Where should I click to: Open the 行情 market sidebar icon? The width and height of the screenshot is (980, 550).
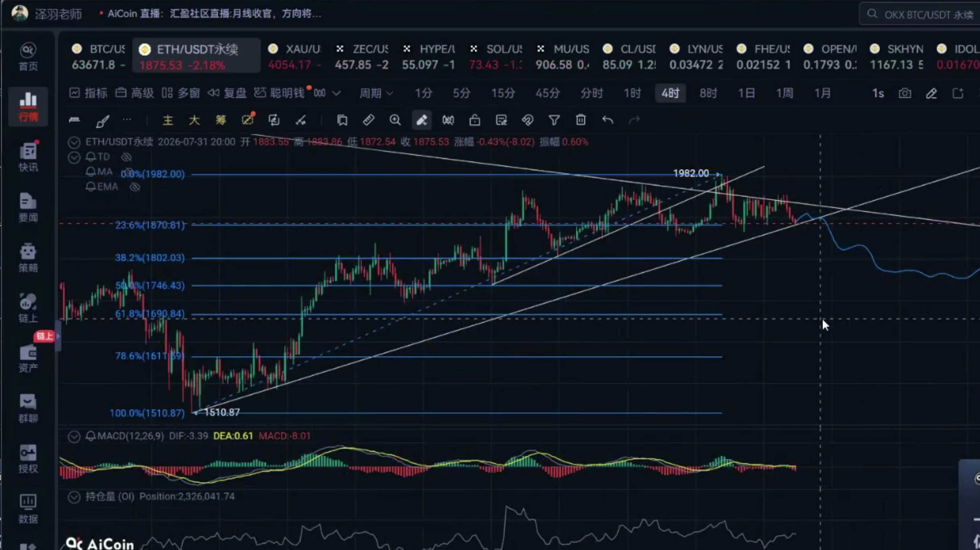point(28,106)
